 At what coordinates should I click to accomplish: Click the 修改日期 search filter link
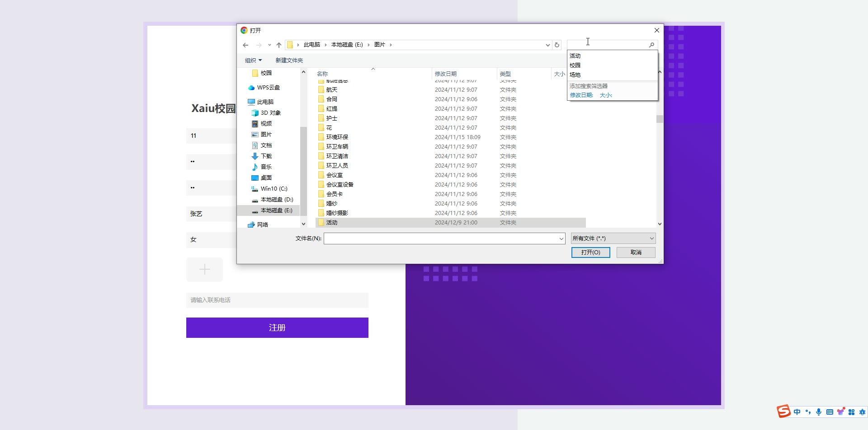point(581,95)
